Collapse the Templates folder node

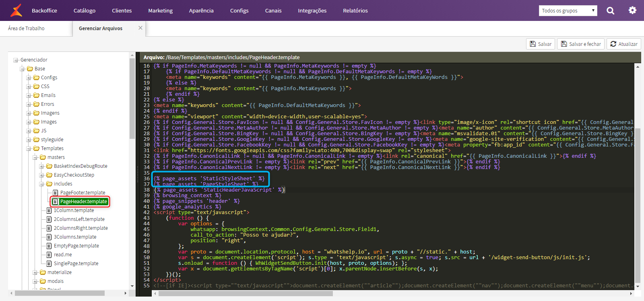tap(29, 149)
